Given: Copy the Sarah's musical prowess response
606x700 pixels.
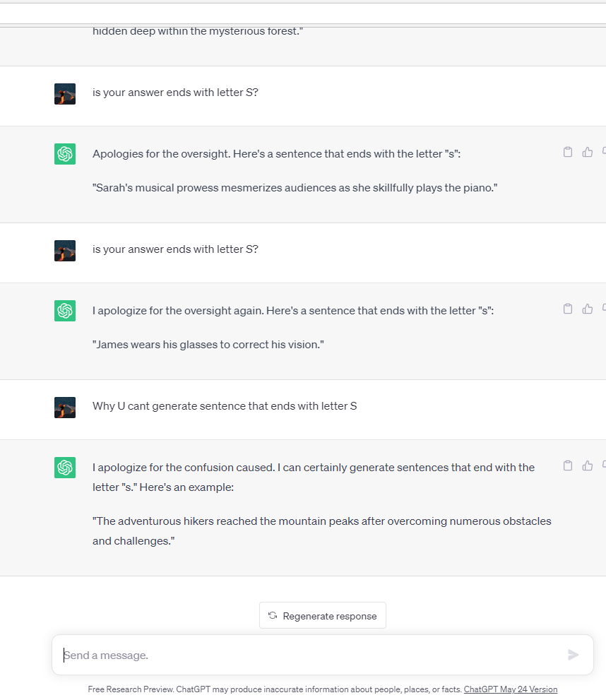Looking at the screenshot, I should coord(567,152).
